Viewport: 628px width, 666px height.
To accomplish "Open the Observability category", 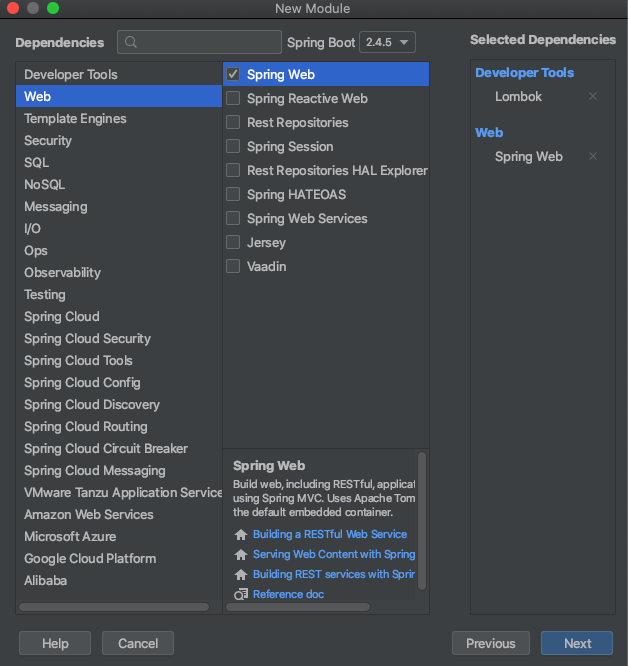I will (x=119, y=272).
